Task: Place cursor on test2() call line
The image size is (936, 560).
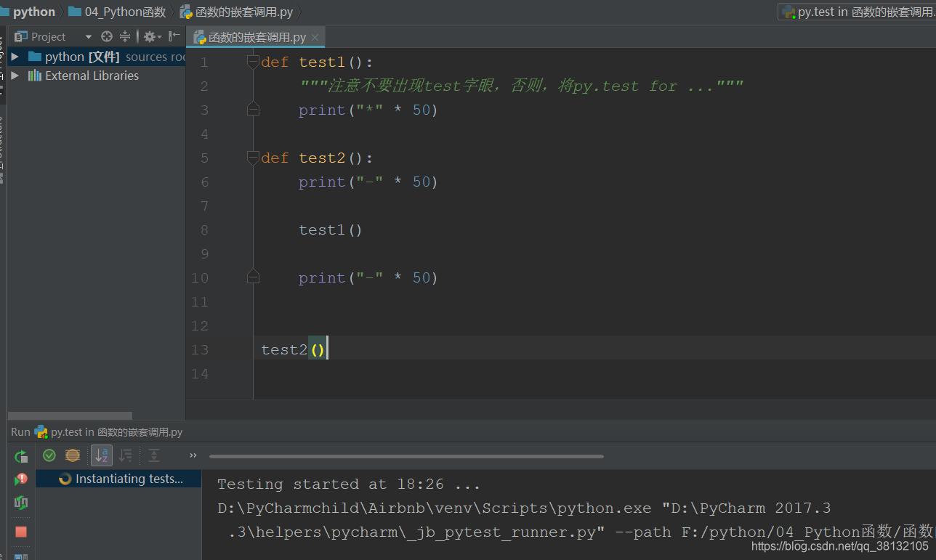Action: [x=294, y=349]
